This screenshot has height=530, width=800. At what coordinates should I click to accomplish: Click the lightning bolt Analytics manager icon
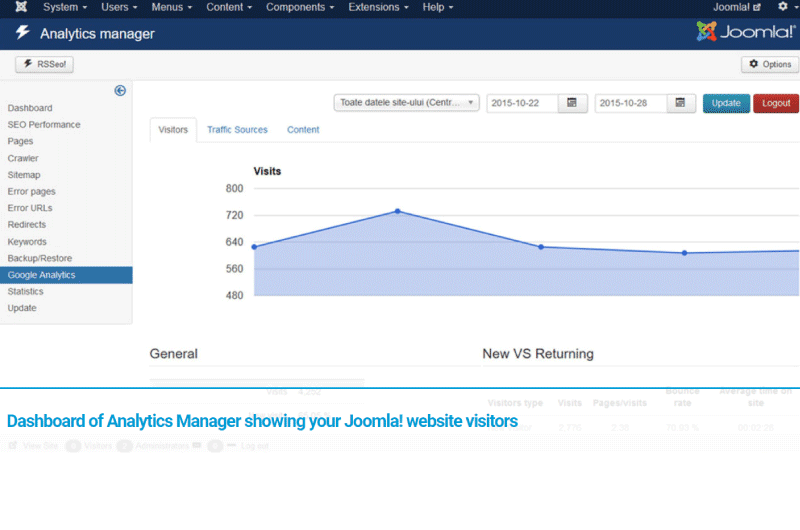(22, 33)
